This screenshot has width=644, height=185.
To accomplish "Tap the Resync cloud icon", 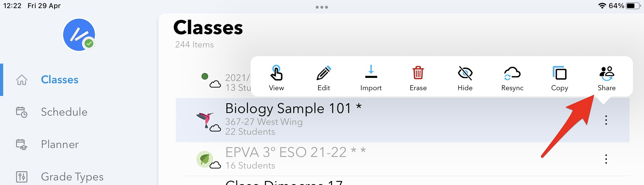I will pyautogui.click(x=512, y=73).
